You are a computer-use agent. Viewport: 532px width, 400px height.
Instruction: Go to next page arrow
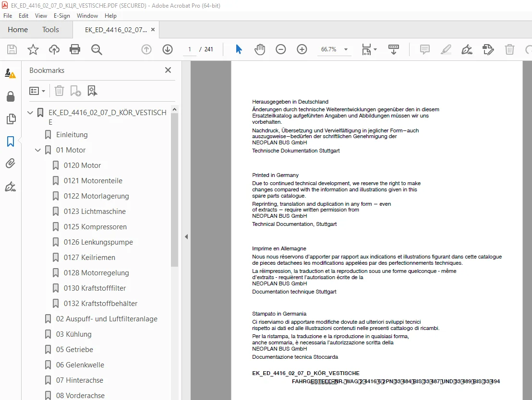click(167, 49)
